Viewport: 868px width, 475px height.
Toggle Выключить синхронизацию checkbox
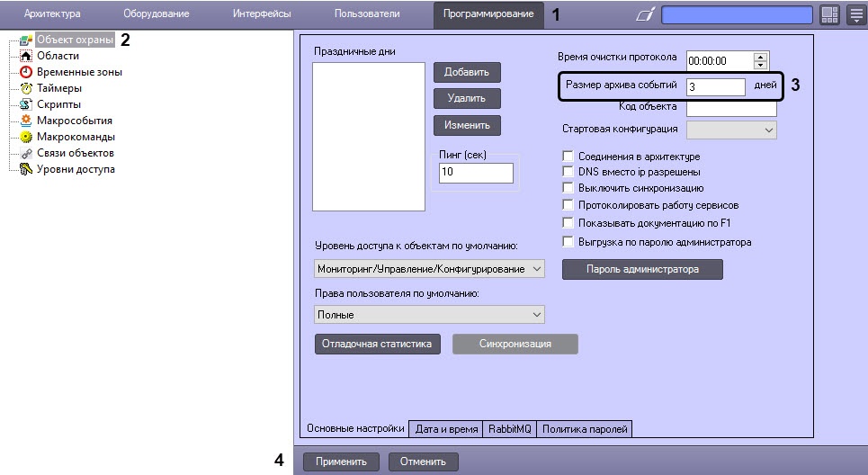click(568, 188)
